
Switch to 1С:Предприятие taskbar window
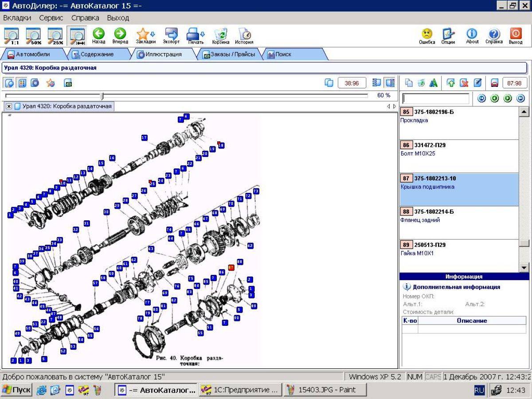tap(240, 390)
